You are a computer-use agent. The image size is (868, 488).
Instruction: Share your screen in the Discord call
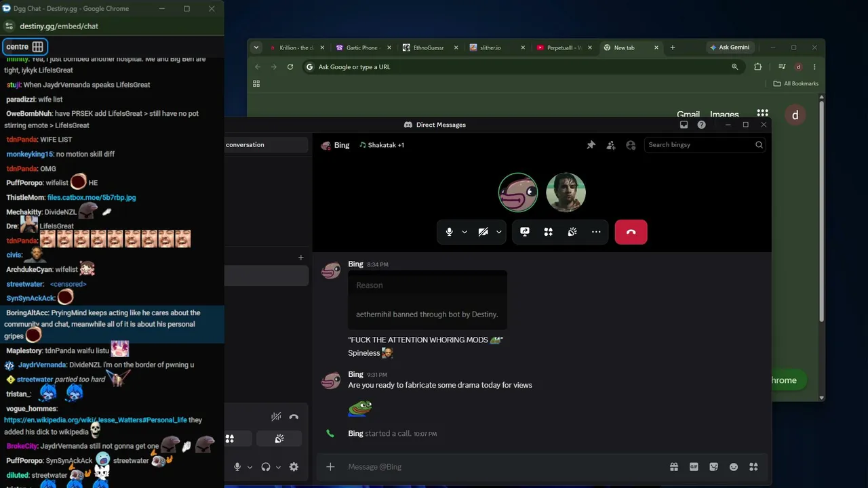coord(525,232)
